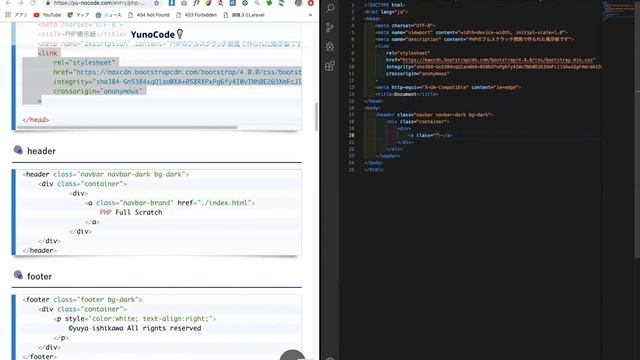Open the ニュース bookmark
640x360 pixels.
coord(109,15)
